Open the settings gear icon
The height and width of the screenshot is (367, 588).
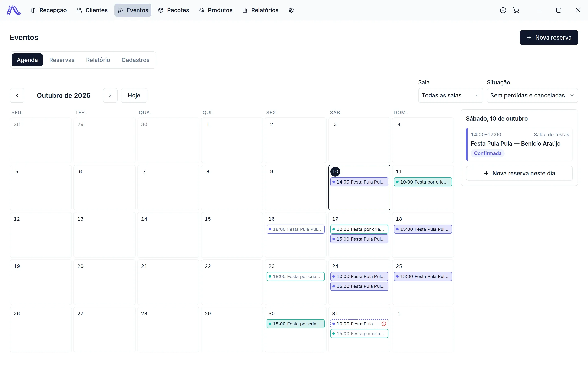coord(291,10)
